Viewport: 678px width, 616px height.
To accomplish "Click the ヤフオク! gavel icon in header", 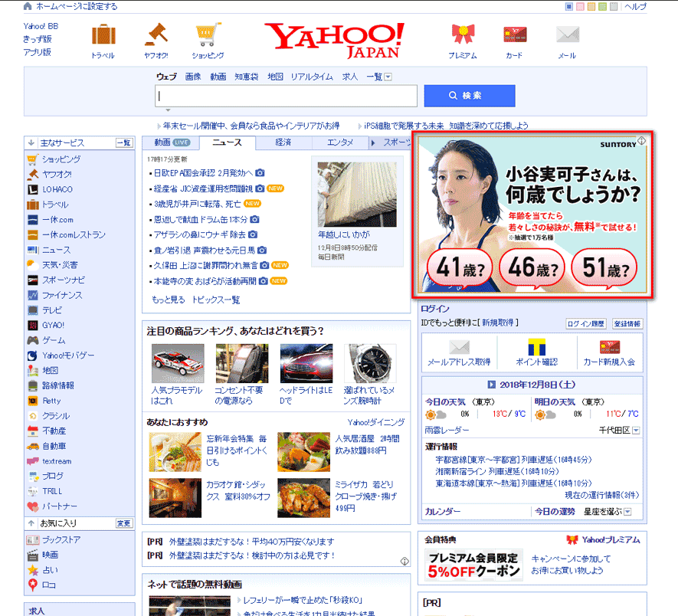I will [156, 35].
